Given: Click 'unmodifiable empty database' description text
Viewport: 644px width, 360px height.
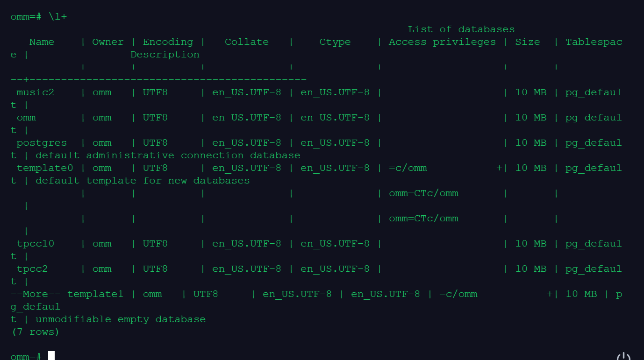Looking at the screenshot, I should point(121,319).
